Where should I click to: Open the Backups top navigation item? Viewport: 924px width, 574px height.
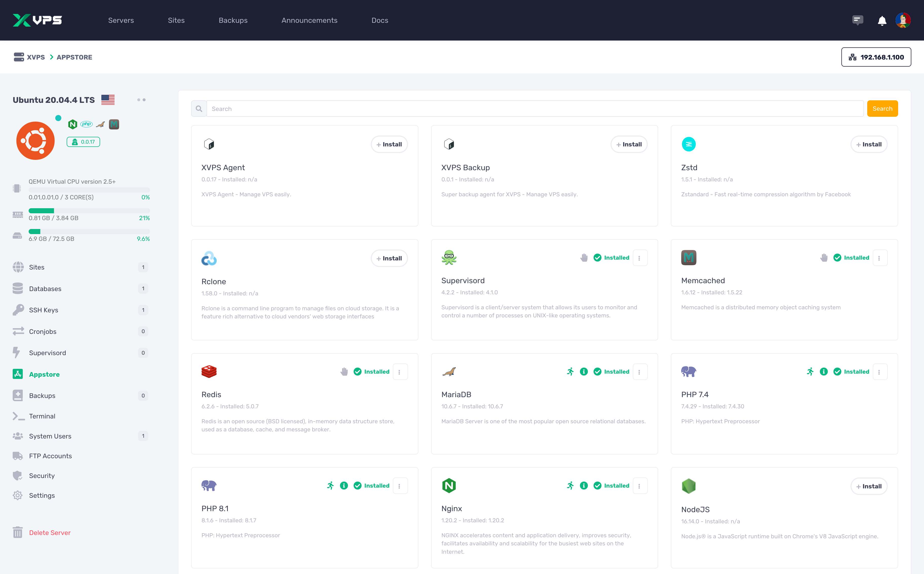(233, 21)
